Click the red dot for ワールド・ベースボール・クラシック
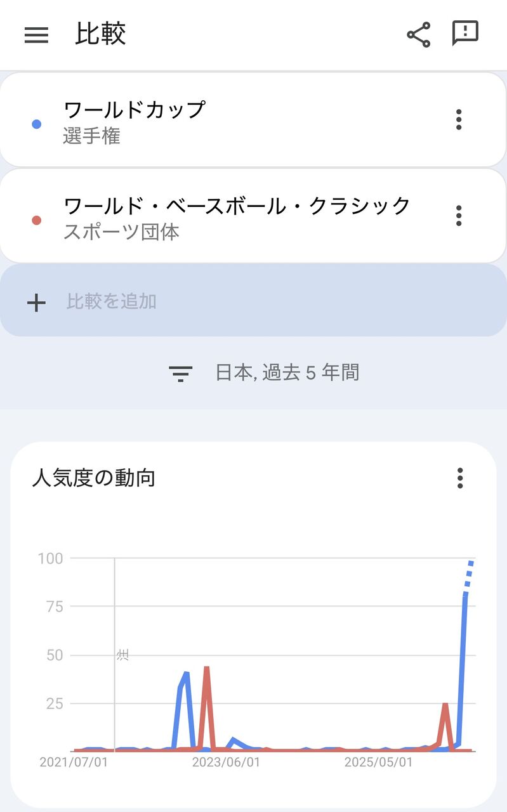 tap(36, 221)
